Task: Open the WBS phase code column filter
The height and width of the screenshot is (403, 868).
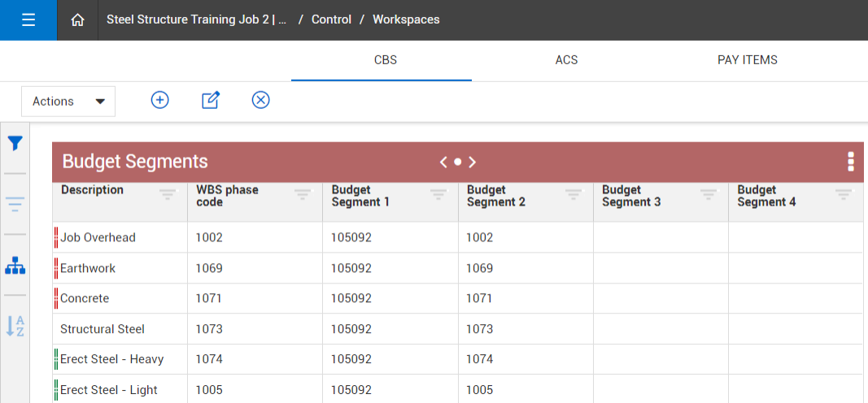Action: (x=303, y=194)
